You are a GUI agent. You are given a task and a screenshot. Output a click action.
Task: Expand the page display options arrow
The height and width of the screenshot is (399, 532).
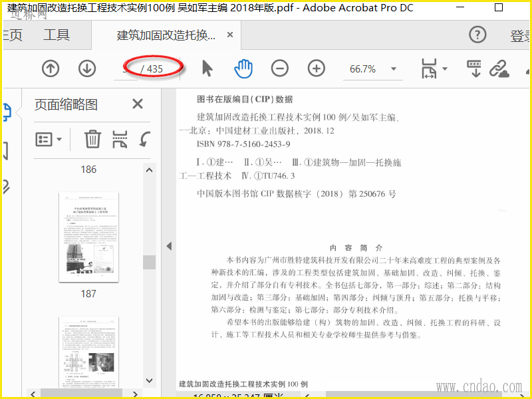445,68
